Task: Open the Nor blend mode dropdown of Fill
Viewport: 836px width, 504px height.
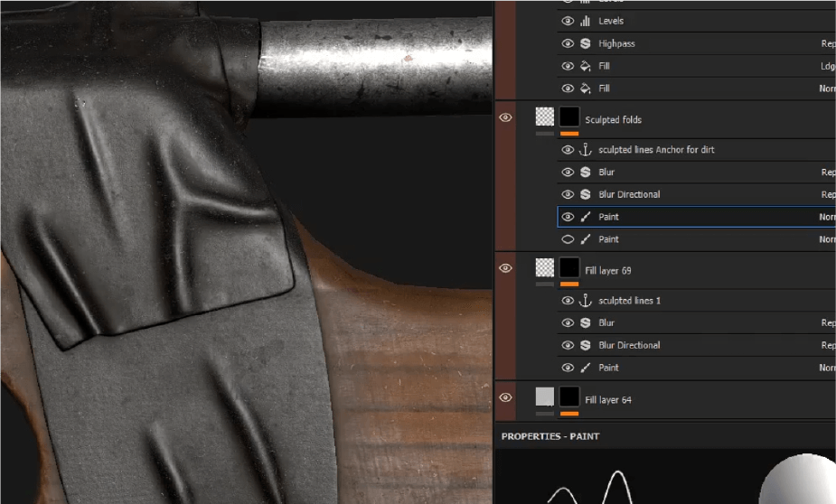Action: (x=828, y=89)
